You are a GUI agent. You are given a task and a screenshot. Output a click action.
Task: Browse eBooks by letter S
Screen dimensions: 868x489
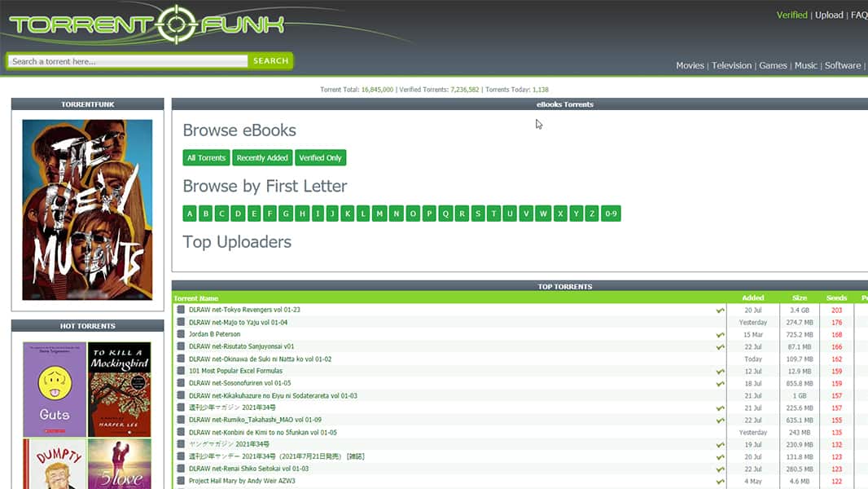[x=478, y=214]
